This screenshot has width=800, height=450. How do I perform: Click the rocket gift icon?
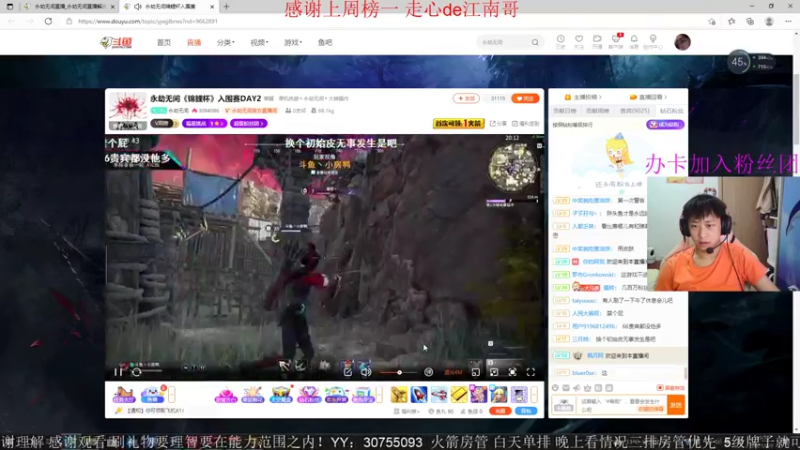[419, 394]
